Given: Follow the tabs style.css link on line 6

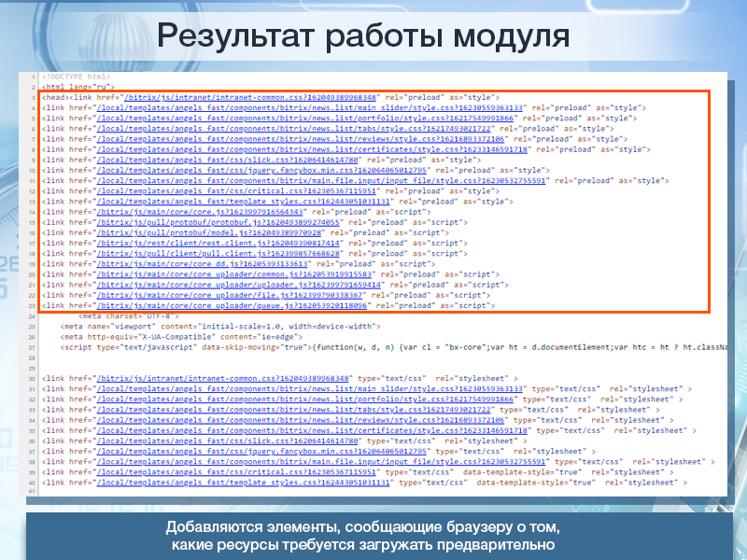Looking at the screenshot, I should coord(299,129).
